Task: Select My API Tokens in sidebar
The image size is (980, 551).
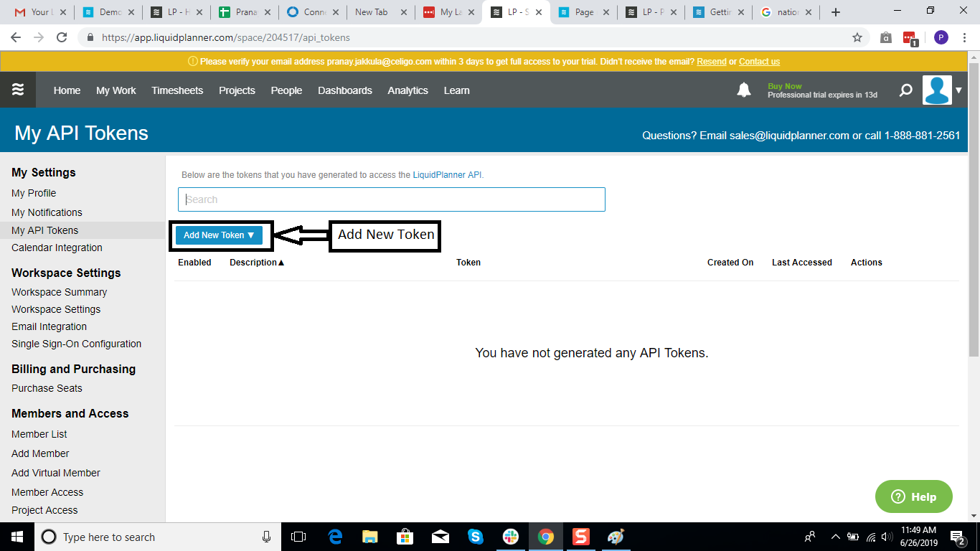Action: click(45, 230)
